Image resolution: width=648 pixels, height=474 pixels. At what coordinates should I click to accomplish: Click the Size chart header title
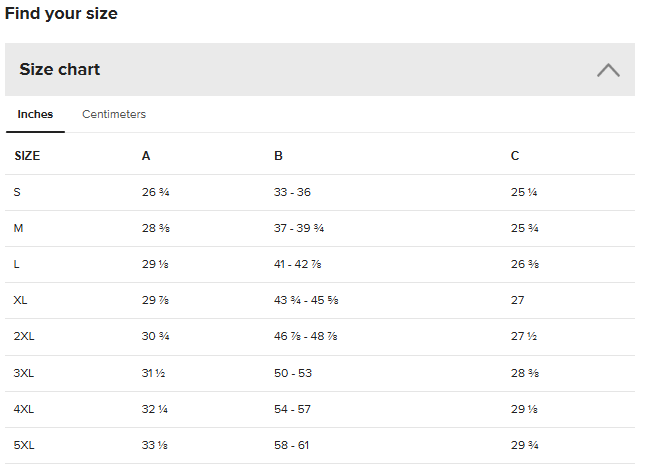click(x=60, y=70)
